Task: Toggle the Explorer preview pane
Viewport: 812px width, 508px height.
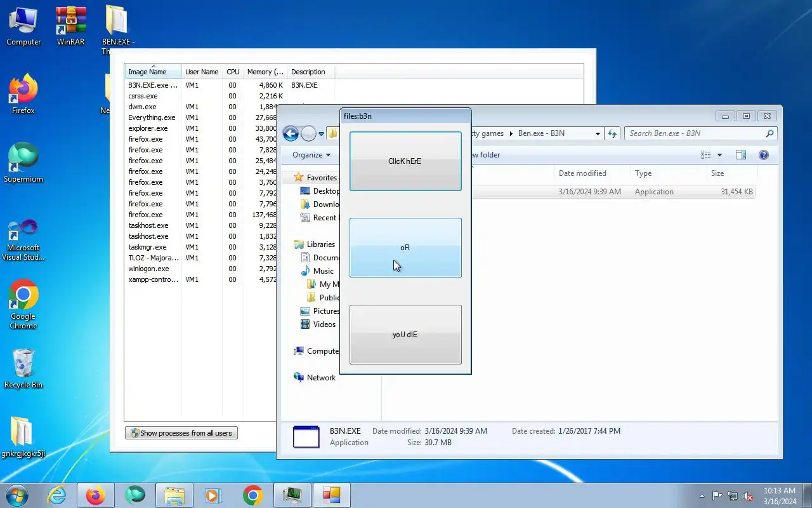Action: pyautogui.click(x=740, y=155)
